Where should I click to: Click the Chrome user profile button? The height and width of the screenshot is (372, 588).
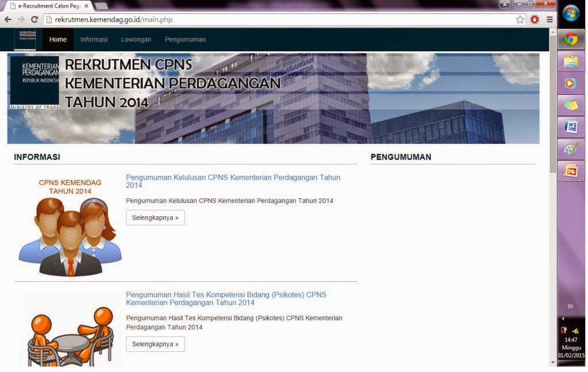[x=504, y=4]
